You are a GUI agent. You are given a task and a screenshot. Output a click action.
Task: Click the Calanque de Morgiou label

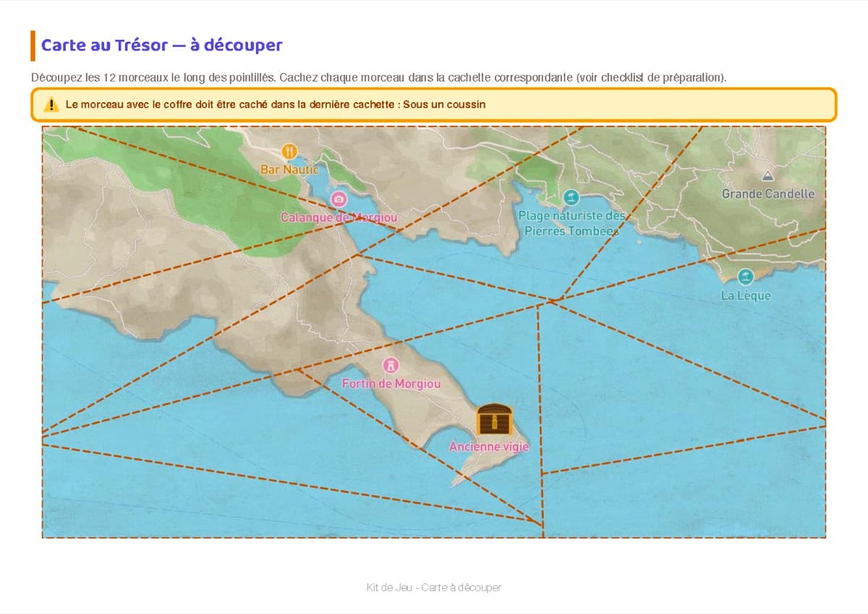coord(339,217)
